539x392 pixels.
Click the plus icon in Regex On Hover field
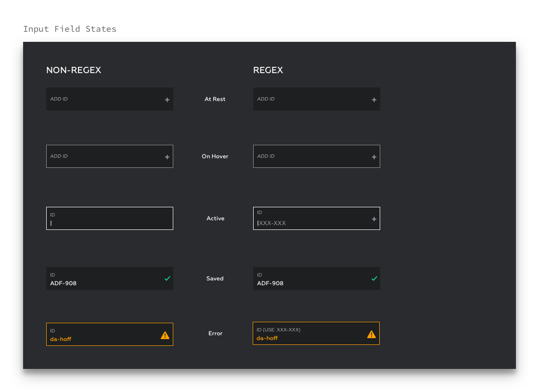[x=374, y=157]
